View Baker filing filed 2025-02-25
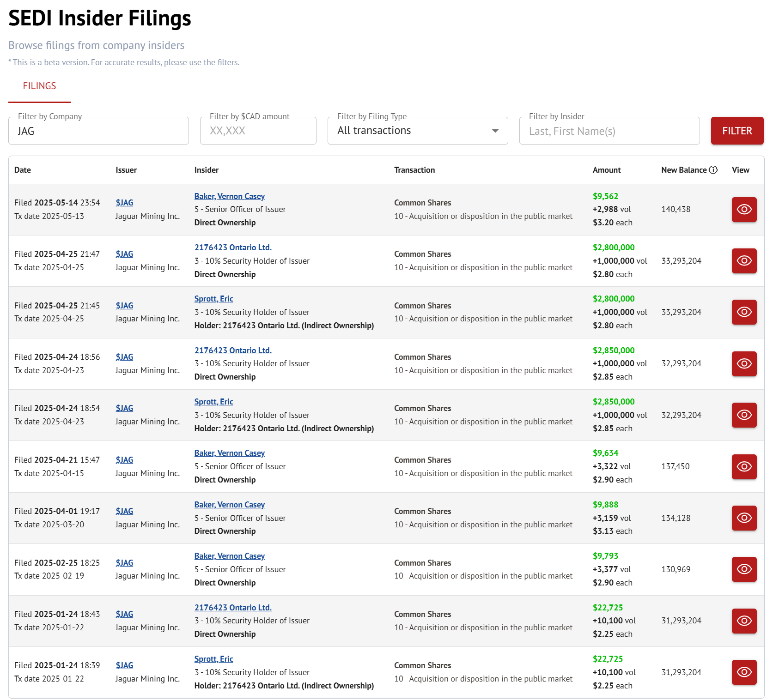The width and height of the screenshot is (767, 700). [743, 569]
